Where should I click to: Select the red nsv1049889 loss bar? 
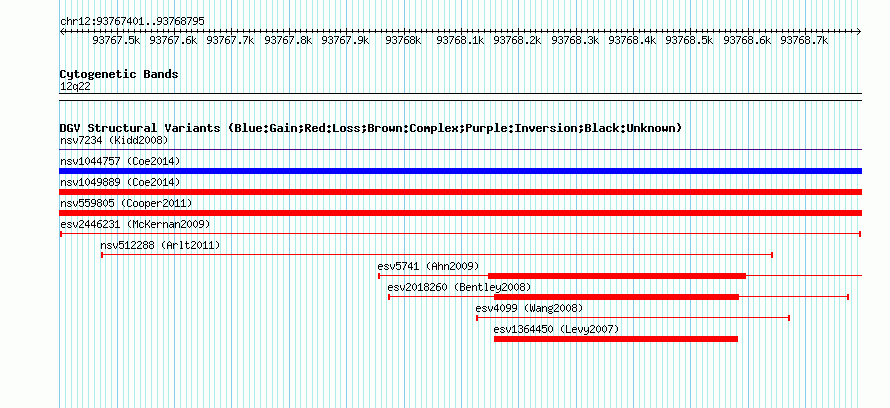[x=461, y=192]
